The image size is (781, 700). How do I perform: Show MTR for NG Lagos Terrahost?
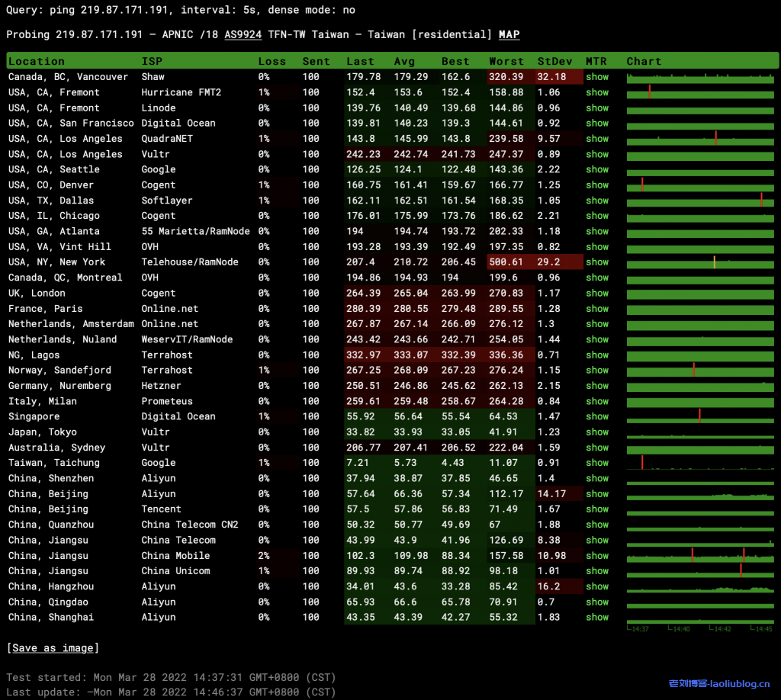pyautogui.click(x=597, y=355)
